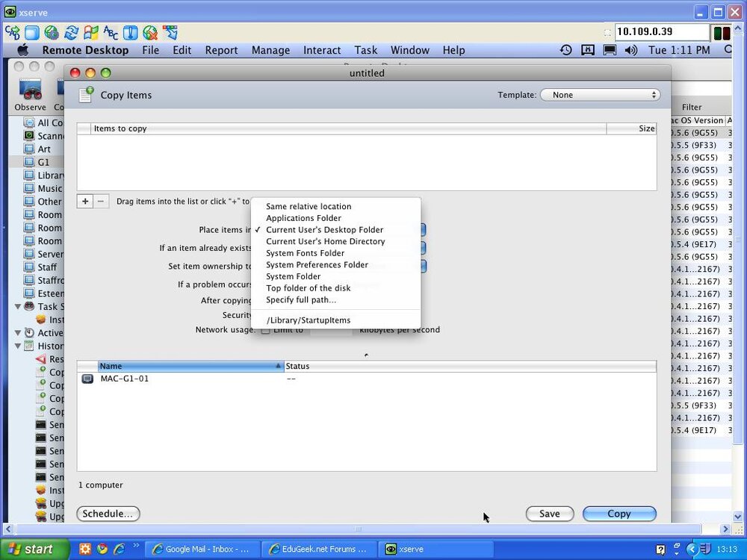Image resolution: width=747 pixels, height=560 pixels.
Task: Open the Interact menu
Action: 322,50
